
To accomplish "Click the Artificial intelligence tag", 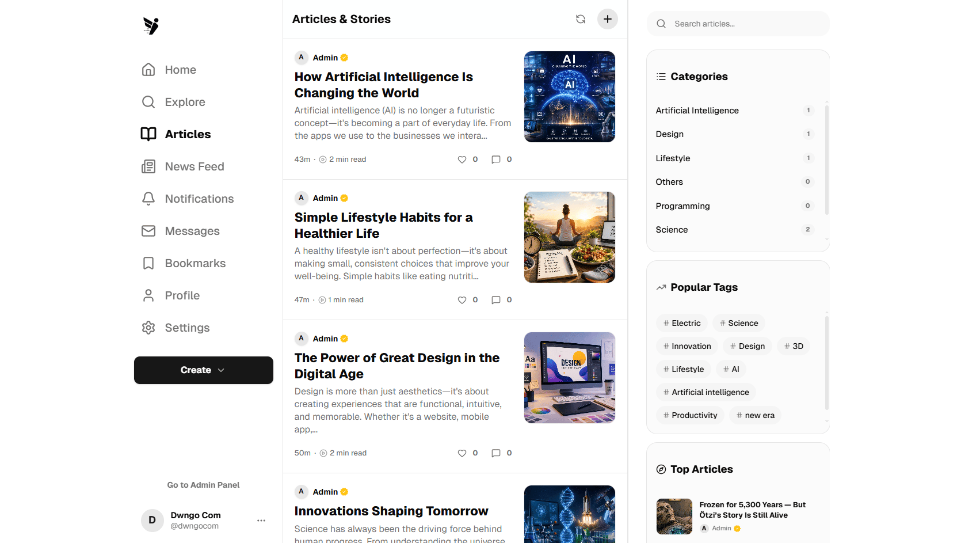I will pyautogui.click(x=706, y=392).
